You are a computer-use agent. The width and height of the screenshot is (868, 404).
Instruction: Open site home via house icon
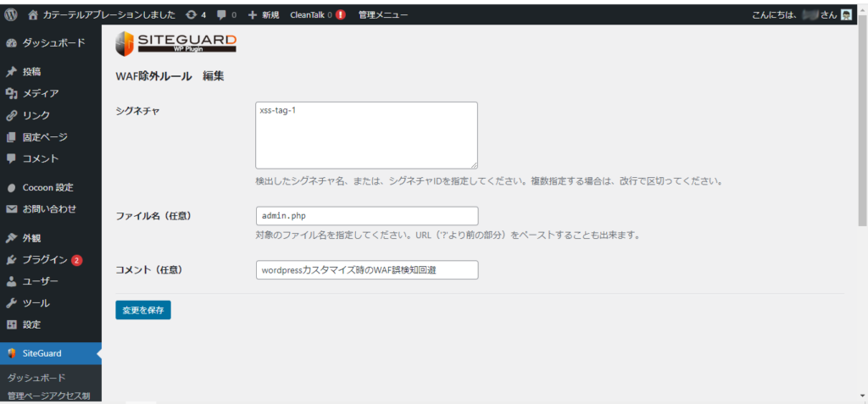point(33,14)
